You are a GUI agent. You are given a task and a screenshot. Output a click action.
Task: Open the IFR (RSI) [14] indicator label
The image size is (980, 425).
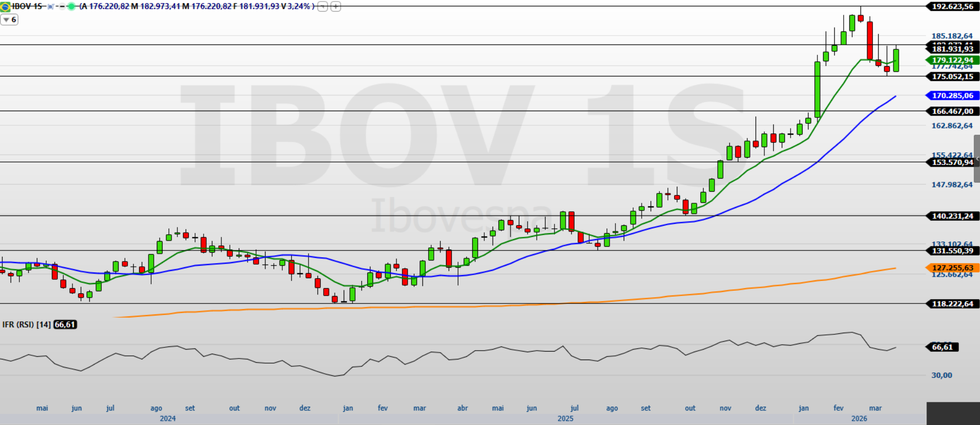pyautogui.click(x=27, y=325)
